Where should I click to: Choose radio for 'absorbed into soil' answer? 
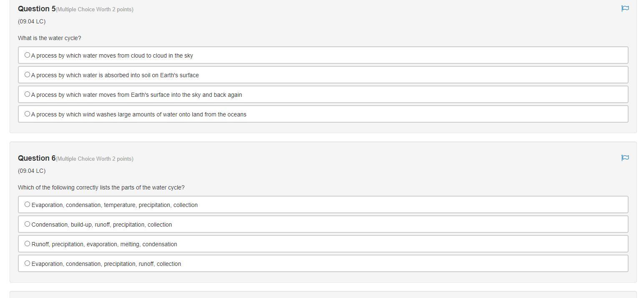(x=27, y=75)
